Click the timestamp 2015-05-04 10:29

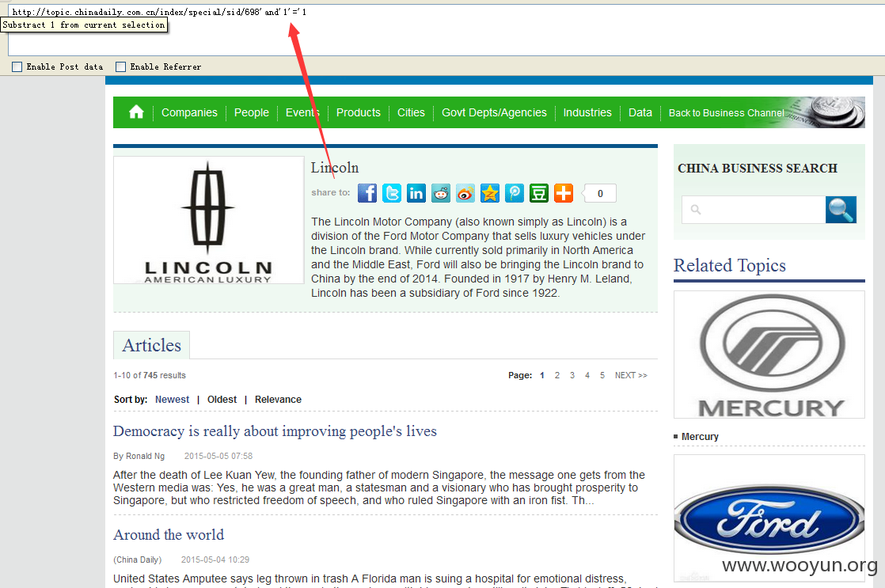[215, 560]
